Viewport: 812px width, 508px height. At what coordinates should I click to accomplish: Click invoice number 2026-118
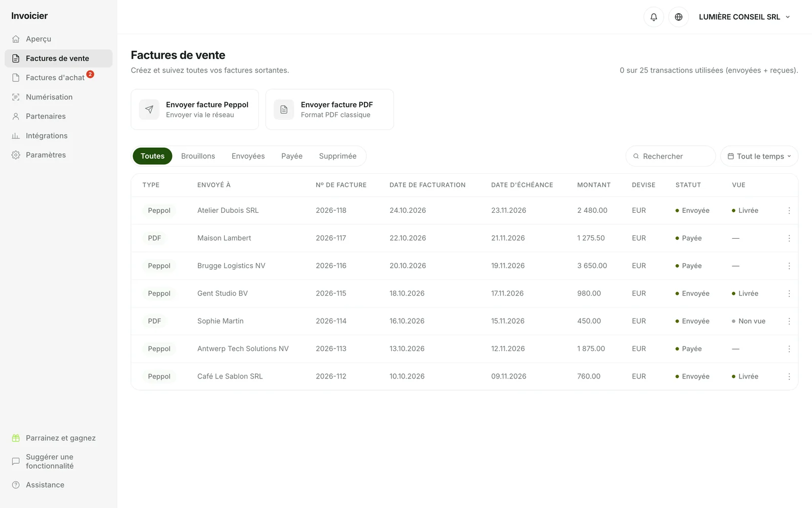331,210
